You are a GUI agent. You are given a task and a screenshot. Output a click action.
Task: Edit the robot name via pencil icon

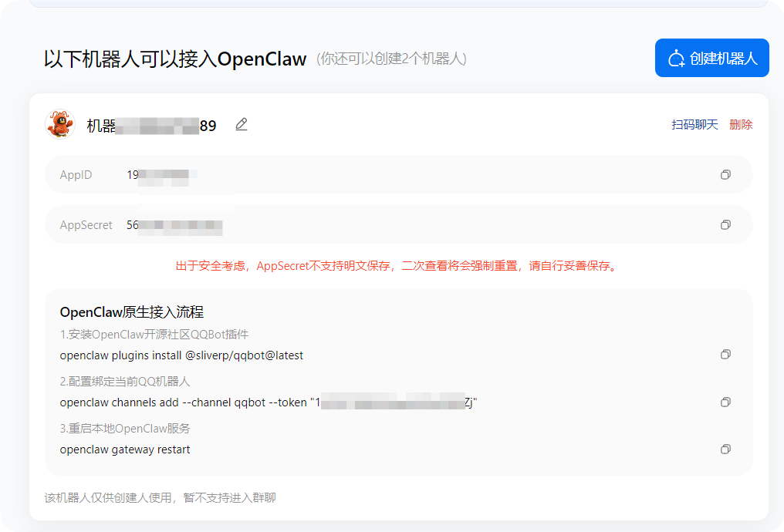point(241,124)
